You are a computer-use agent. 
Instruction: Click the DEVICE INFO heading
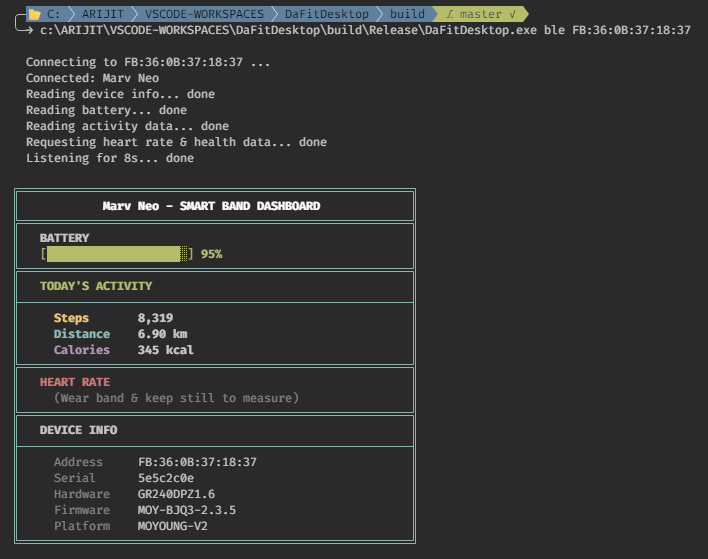coord(78,430)
